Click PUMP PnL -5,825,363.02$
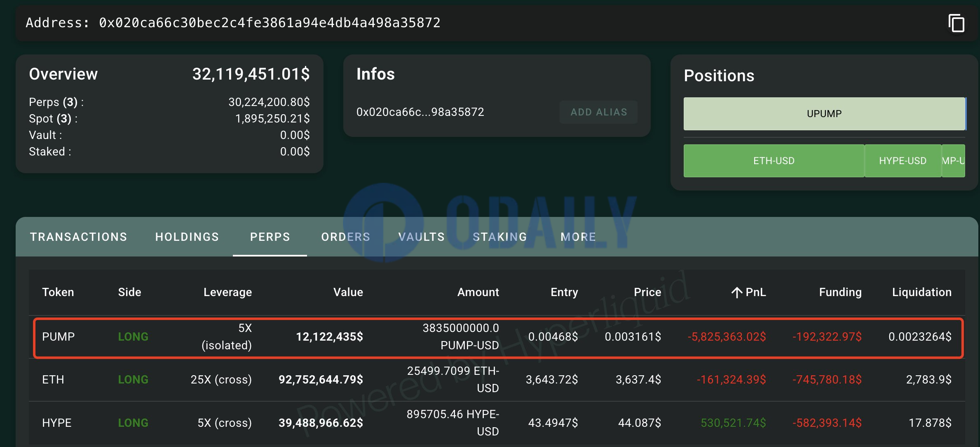This screenshot has width=980, height=447. [x=727, y=337]
